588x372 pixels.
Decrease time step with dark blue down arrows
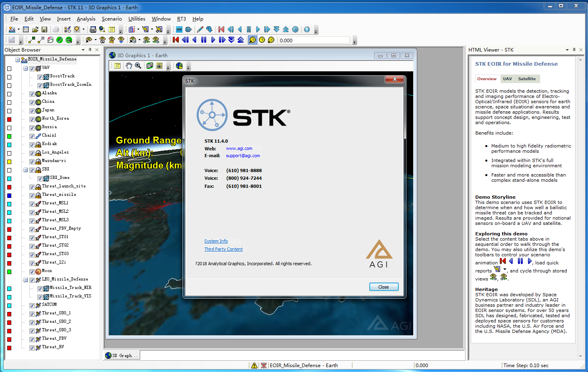click(x=231, y=40)
